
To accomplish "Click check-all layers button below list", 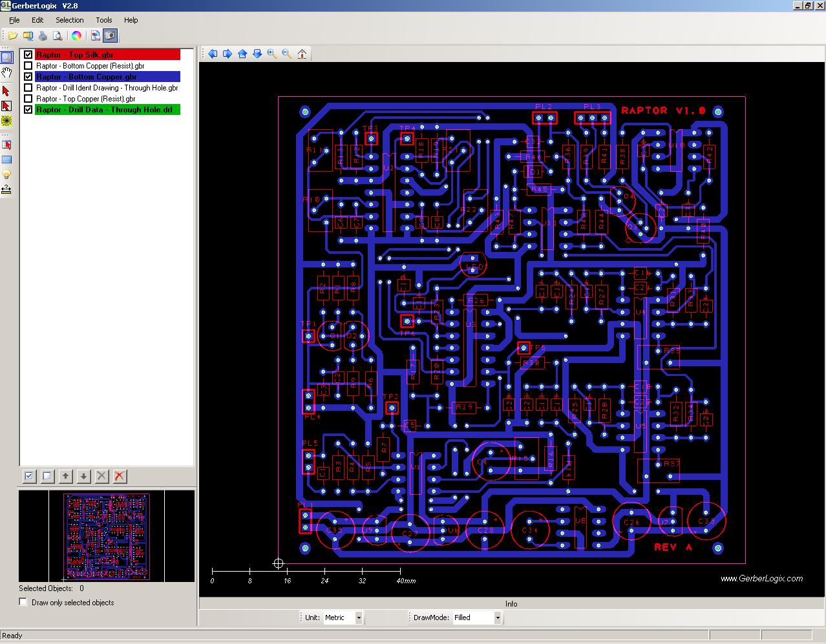I will pyautogui.click(x=29, y=476).
